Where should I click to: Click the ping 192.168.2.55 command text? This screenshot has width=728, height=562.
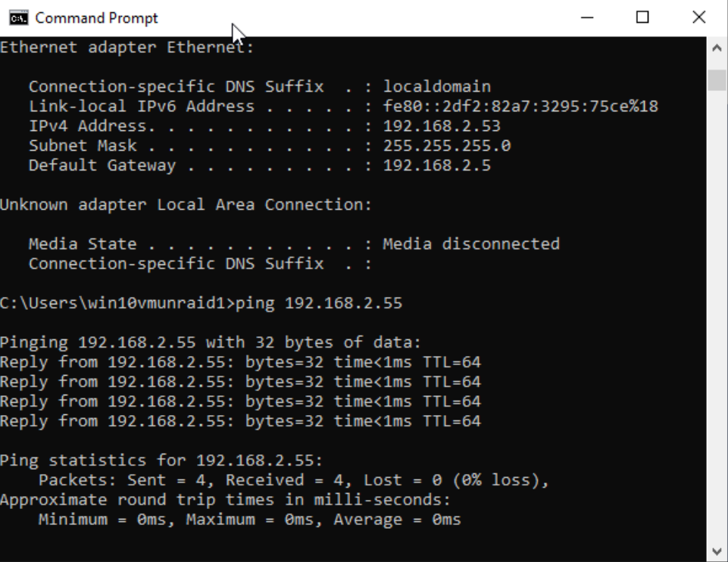pos(319,303)
